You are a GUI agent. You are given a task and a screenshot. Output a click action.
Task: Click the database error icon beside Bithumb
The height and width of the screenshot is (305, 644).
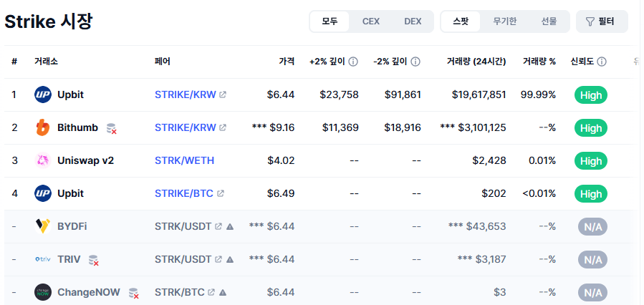111,128
